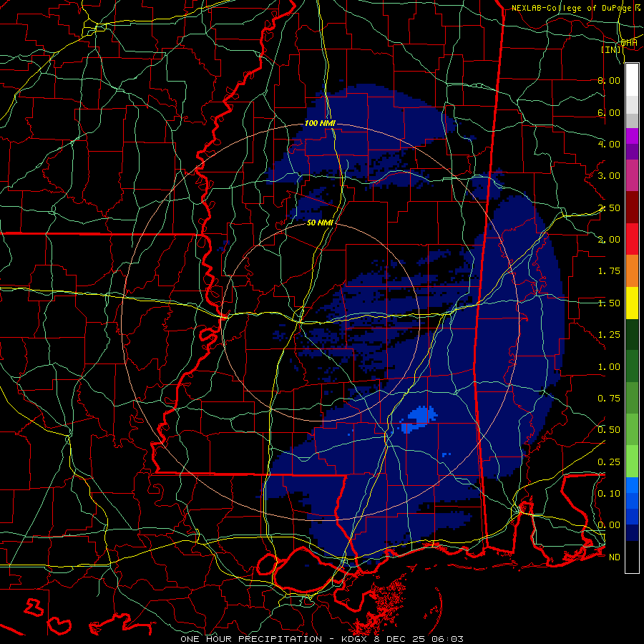
Task: Click the bright red legend swatch
Action: click(632, 239)
